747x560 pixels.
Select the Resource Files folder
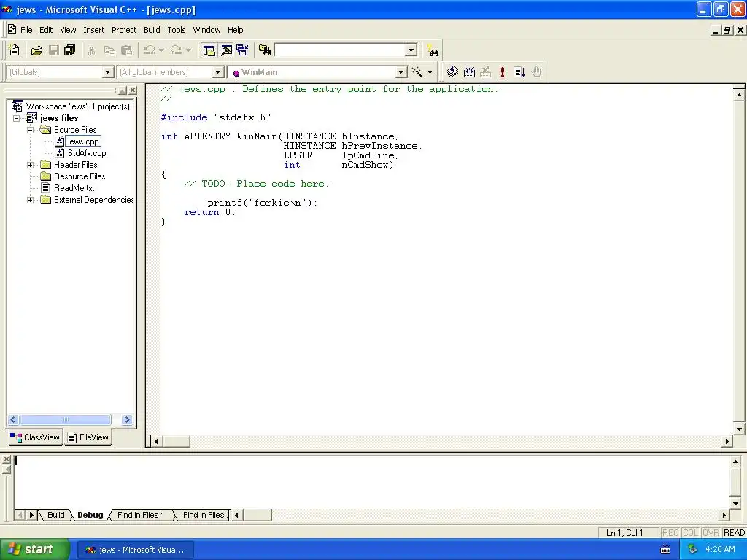pos(79,176)
